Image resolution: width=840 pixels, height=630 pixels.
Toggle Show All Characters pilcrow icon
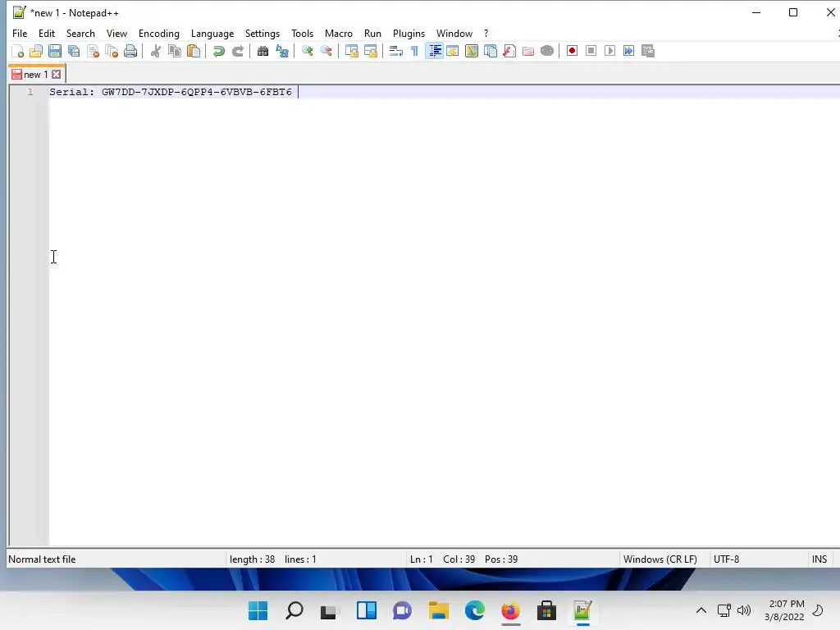pyautogui.click(x=414, y=51)
